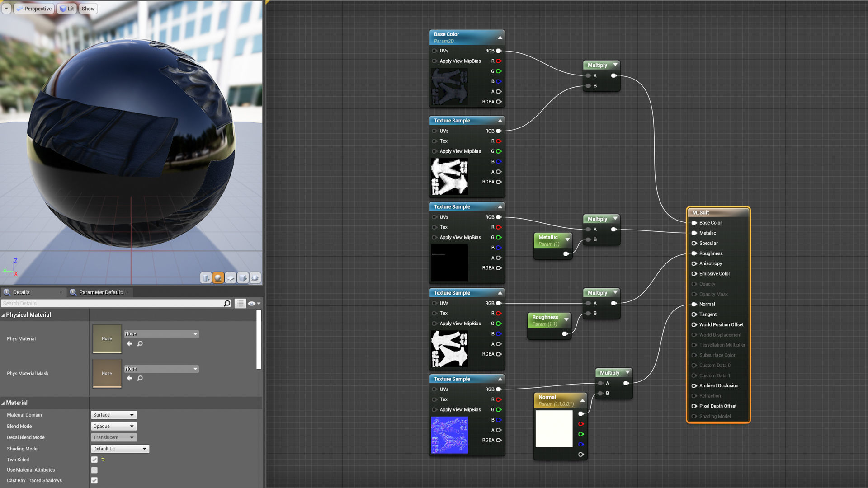Open the Blend Mode dropdown
This screenshot has width=868, height=488.
tap(113, 426)
